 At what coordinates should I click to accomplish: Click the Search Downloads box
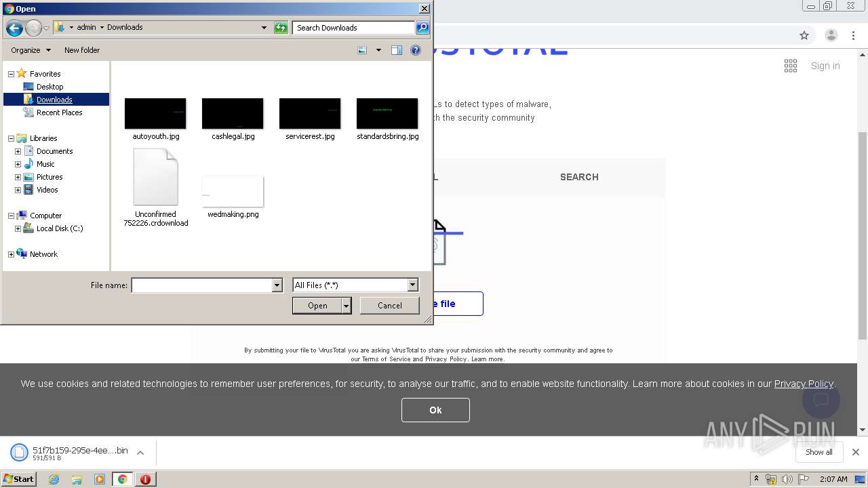353,28
